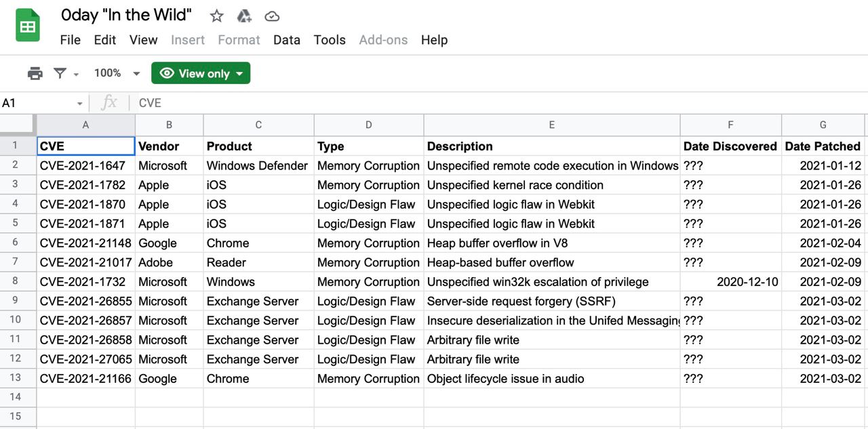Click the Google Sheets home icon
The height and width of the screenshot is (429, 868).
(x=28, y=26)
